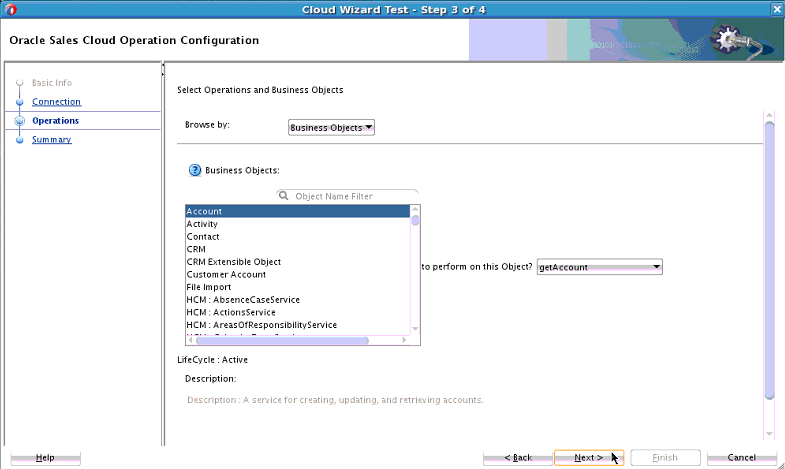The image size is (785, 469).
Task: Click the list's scroll up arrow
Action: click(415, 209)
